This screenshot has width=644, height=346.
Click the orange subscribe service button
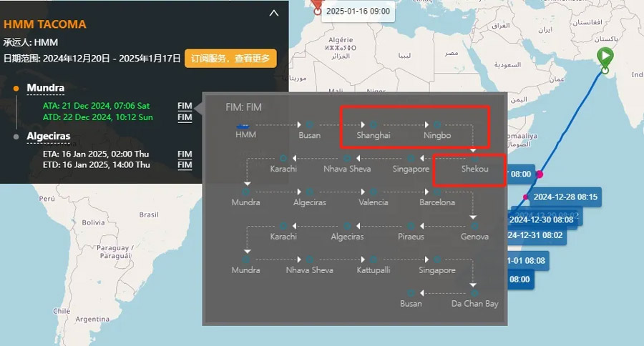click(x=230, y=59)
